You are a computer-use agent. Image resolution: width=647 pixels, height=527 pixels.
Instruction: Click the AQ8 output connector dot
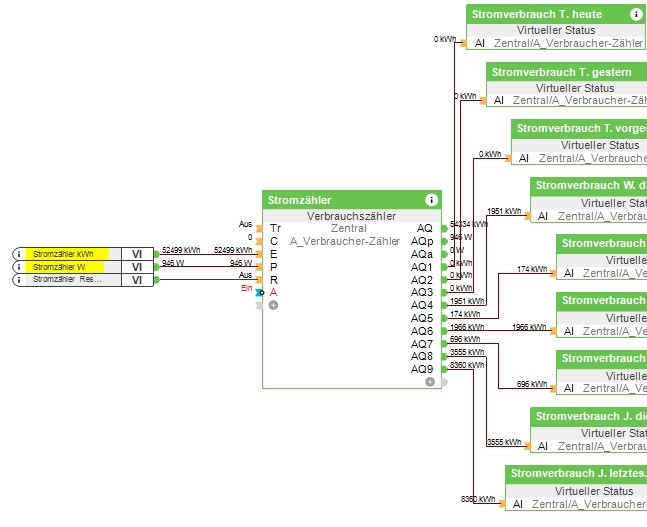[444, 356]
